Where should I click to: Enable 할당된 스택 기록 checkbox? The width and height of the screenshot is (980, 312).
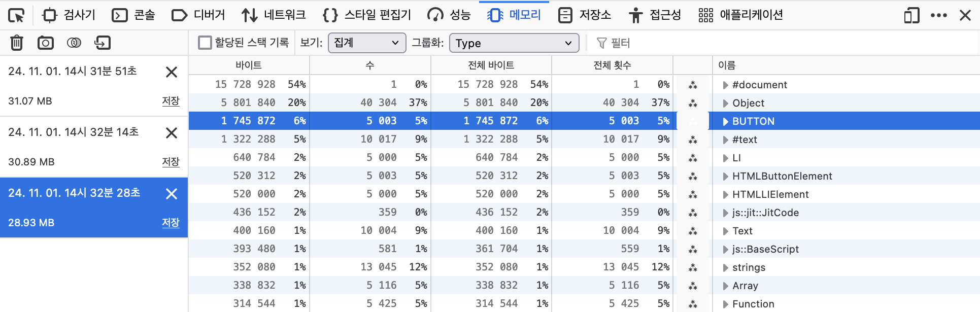pyautogui.click(x=205, y=43)
